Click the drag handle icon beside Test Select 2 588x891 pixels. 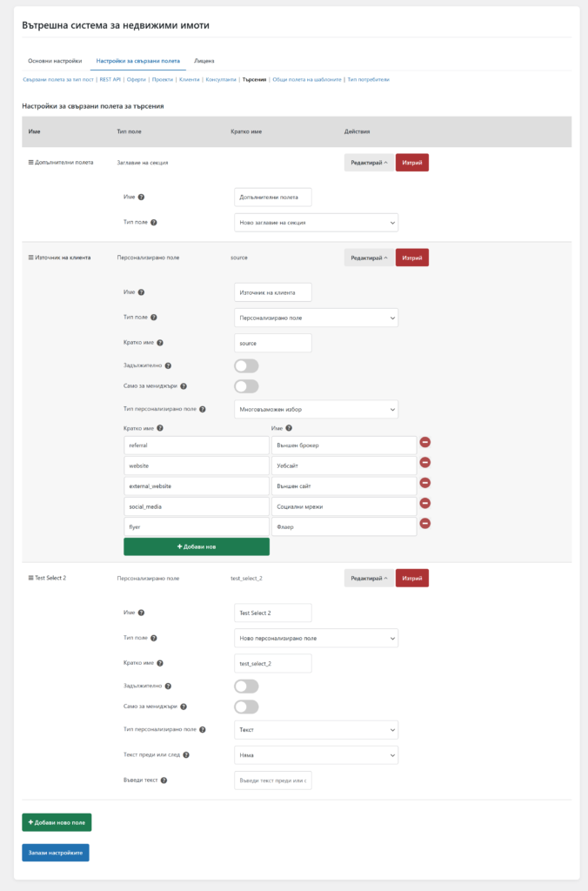click(31, 578)
